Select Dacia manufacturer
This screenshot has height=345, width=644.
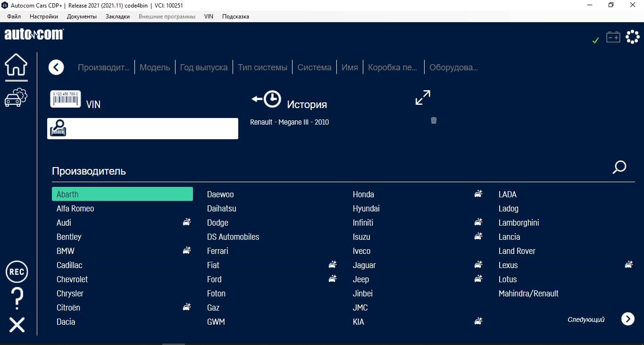click(x=66, y=321)
